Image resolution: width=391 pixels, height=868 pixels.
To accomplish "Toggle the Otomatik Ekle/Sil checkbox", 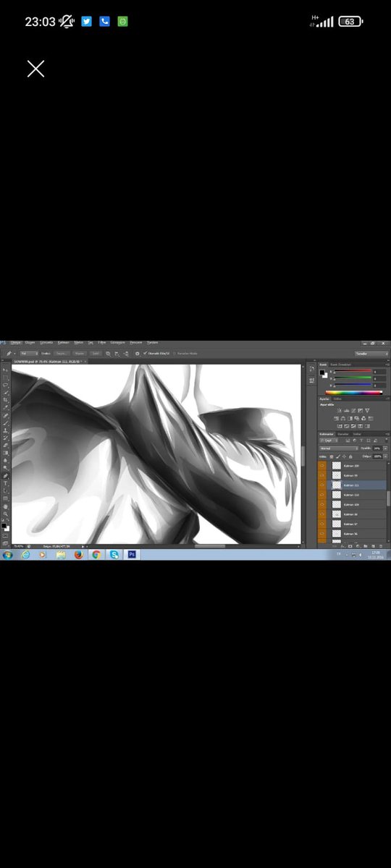I will [x=145, y=354].
